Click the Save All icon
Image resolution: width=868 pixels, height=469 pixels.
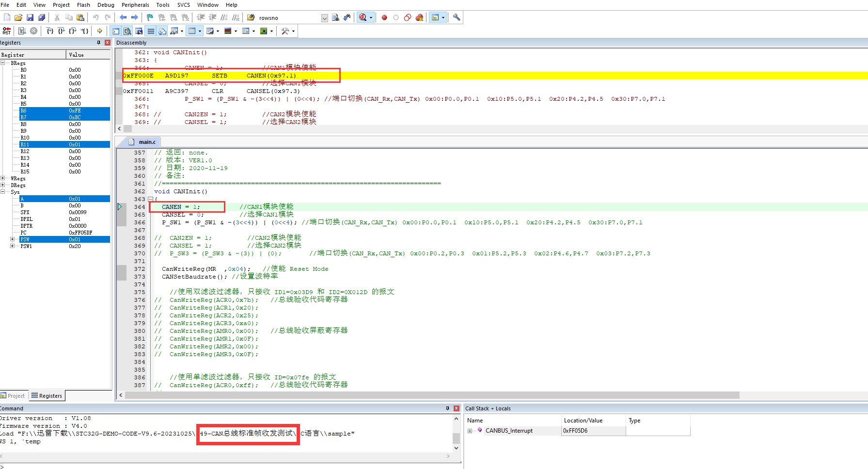(42, 17)
